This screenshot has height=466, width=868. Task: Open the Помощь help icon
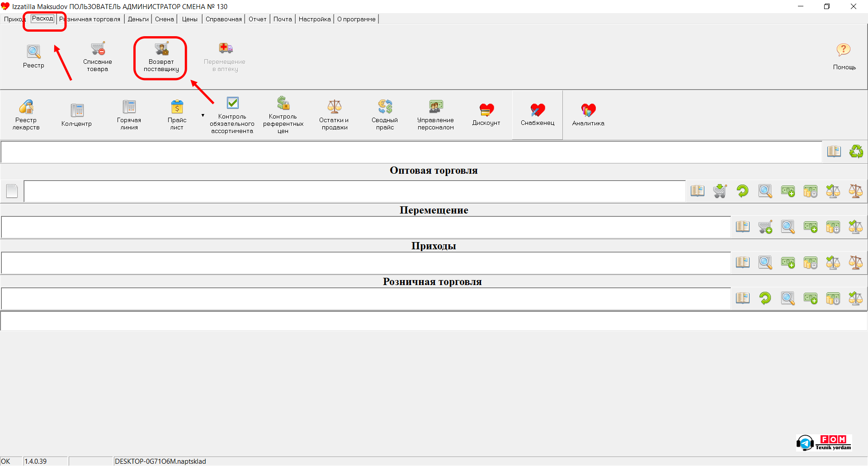844,57
